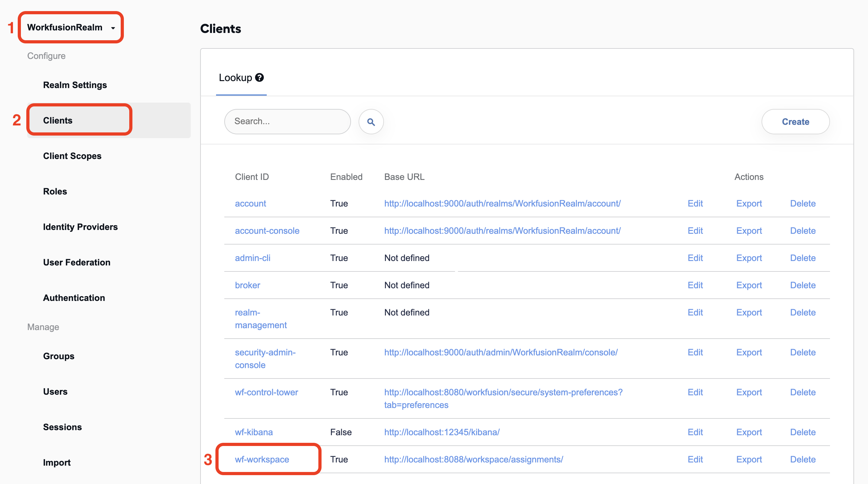Viewport: 868px width, 484px height.
Task: Open the account-console client
Action: 267,231
